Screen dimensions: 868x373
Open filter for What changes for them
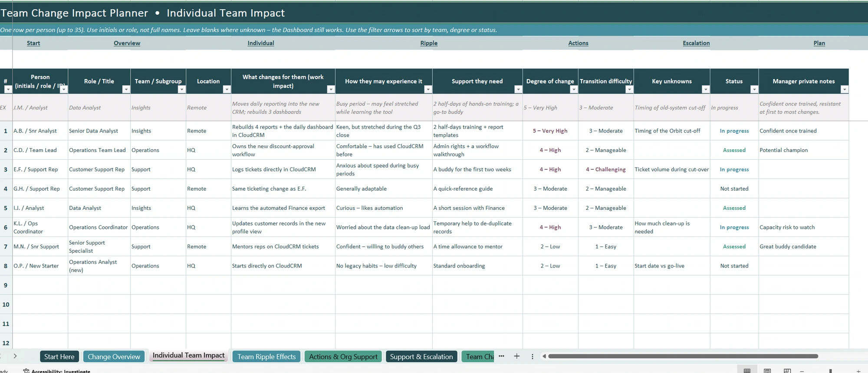[331, 89]
